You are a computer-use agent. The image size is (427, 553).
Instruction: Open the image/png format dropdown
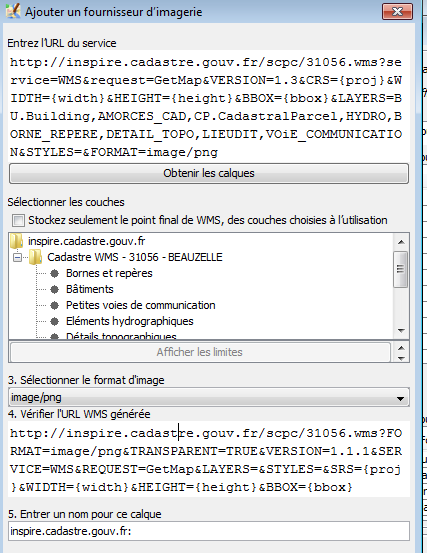(x=209, y=397)
